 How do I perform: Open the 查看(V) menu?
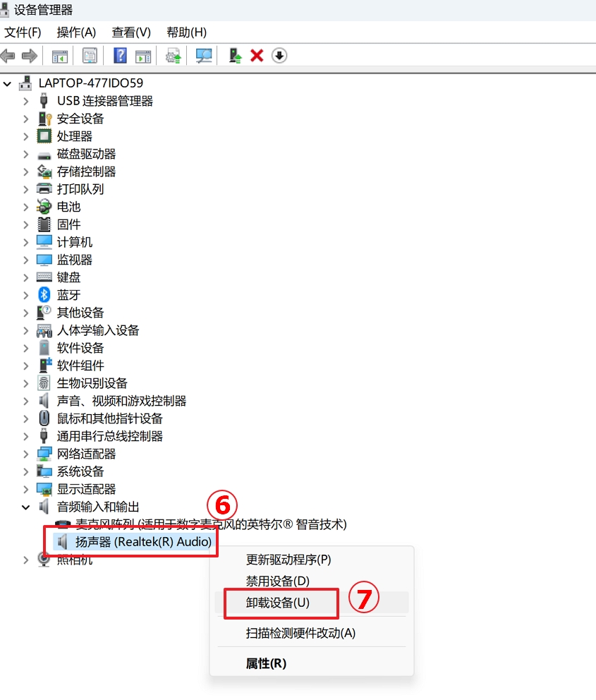(x=131, y=32)
